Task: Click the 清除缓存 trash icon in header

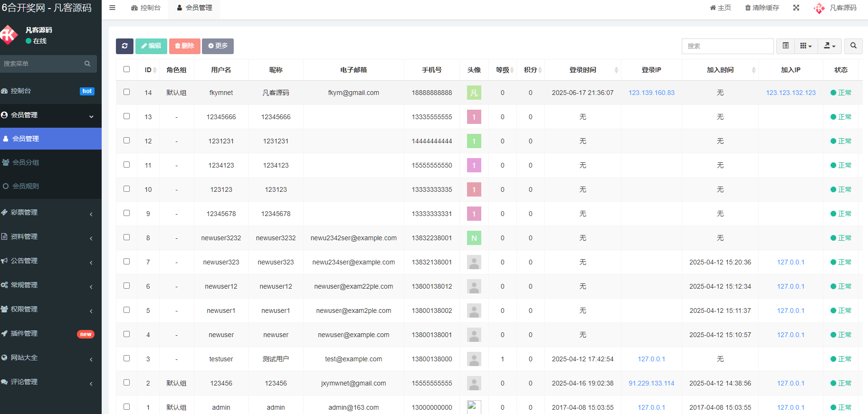Action: click(748, 8)
